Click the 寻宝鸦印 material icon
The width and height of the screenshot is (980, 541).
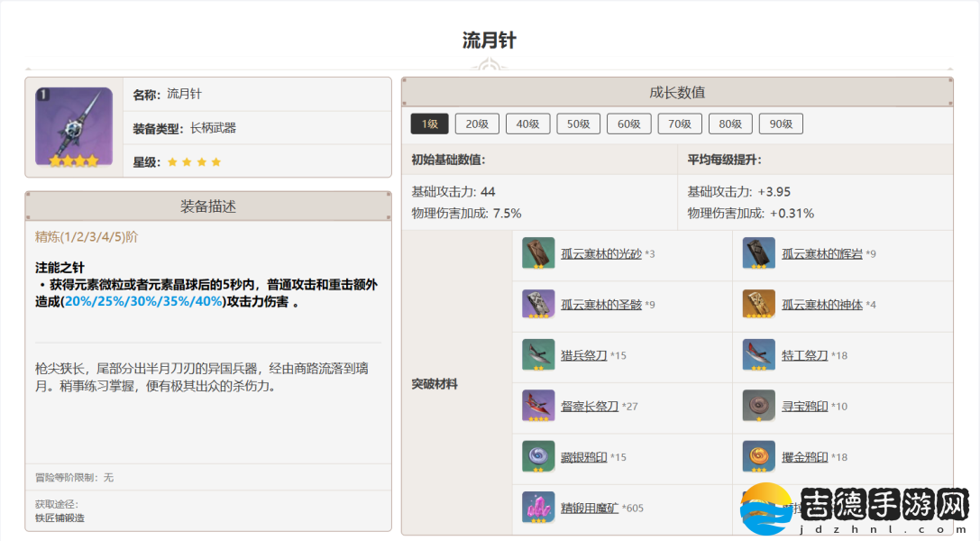point(758,406)
